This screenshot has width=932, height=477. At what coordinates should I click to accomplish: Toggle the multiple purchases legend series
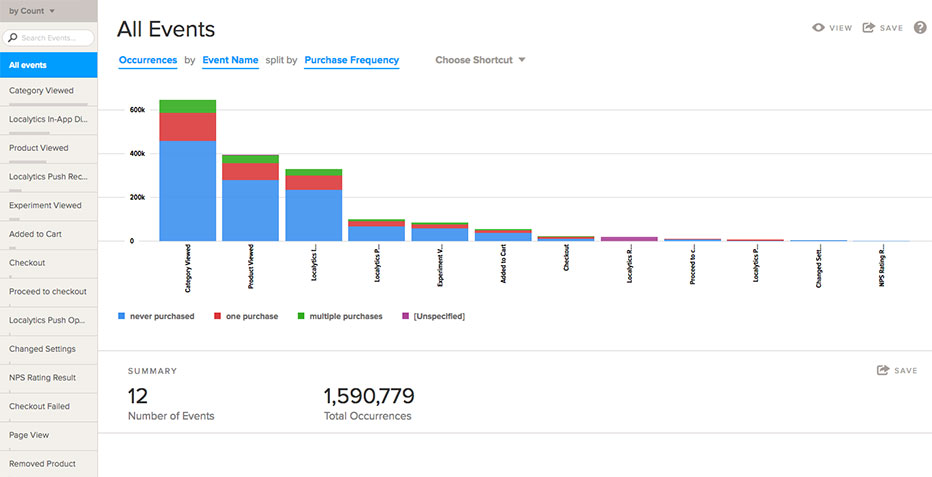point(338,316)
